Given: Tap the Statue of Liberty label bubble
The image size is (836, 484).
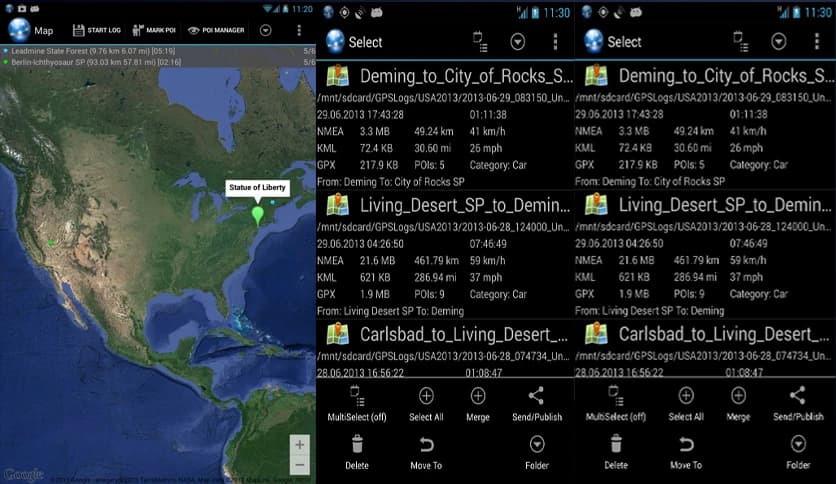Looking at the screenshot, I should click(258, 188).
